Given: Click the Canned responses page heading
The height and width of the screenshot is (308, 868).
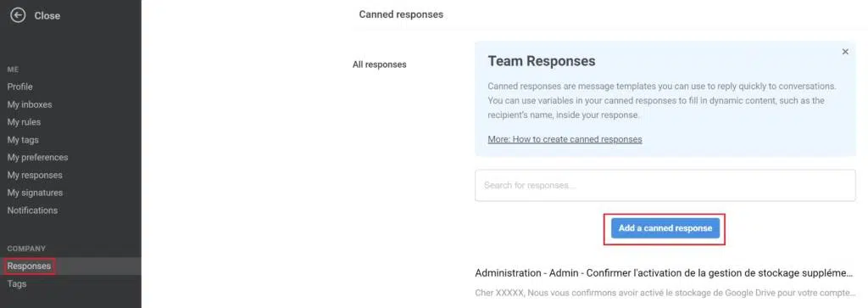Looking at the screenshot, I should (401, 14).
